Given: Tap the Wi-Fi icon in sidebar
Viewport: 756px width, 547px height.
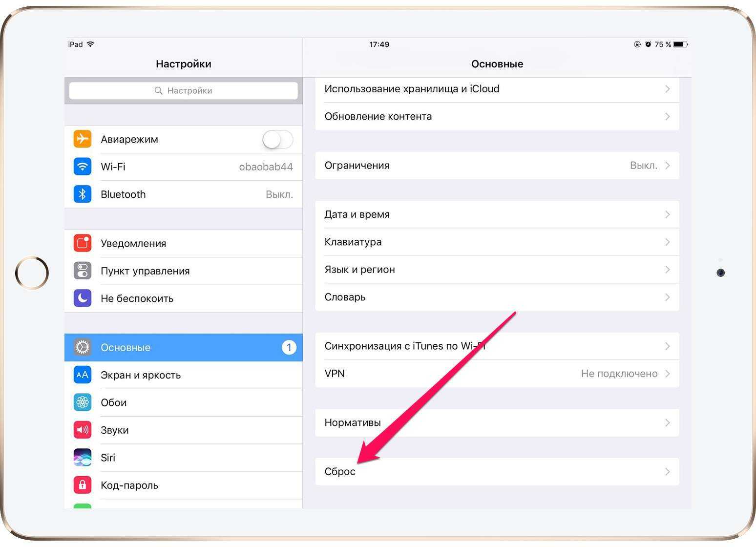Looking at the screenshot, I should pos(83,167).
